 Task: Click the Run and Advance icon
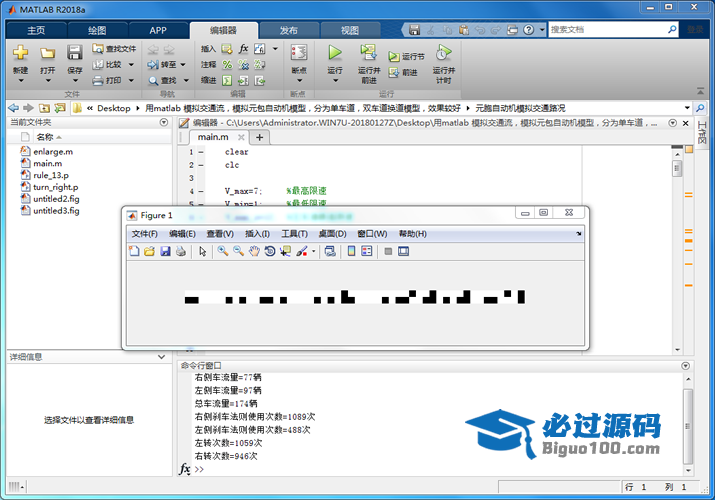click(368, 52)
